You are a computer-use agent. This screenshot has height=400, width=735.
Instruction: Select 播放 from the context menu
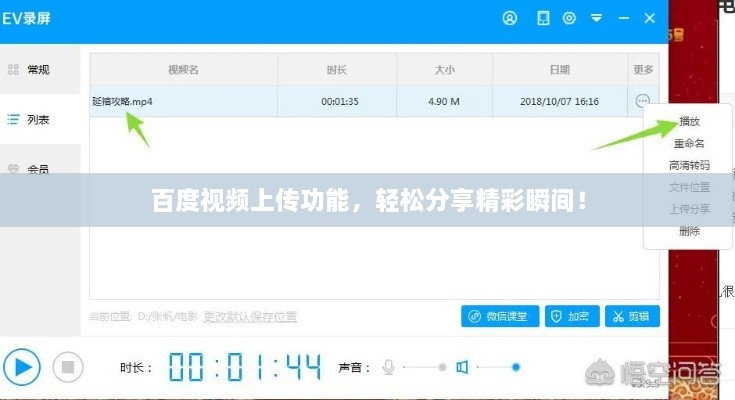coord(689,122)
